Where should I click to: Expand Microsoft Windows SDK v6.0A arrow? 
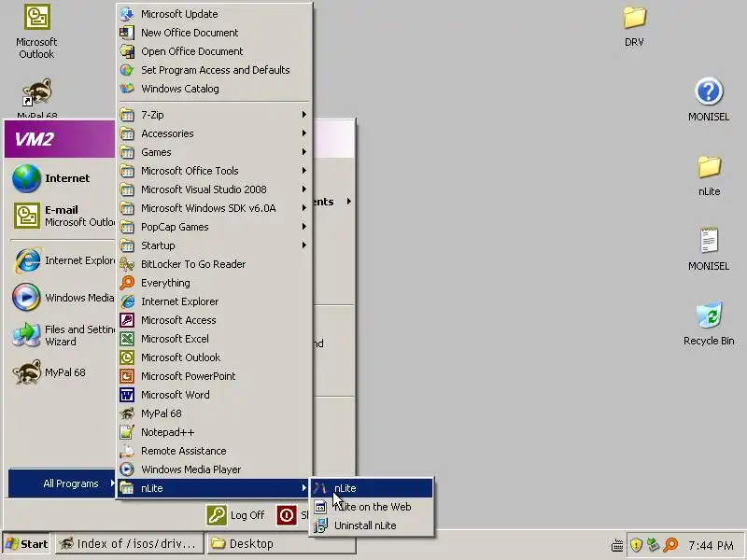click(x=303, y=207)
